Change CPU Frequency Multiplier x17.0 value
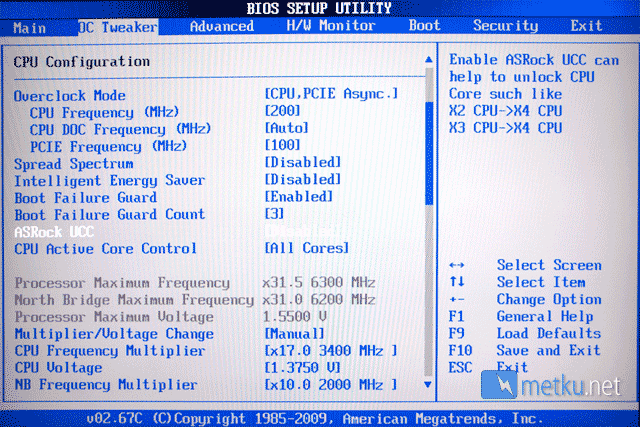Image resolution: width=640 pixels, height=427 pixels. pyautogui.click(x=331, y=351)
